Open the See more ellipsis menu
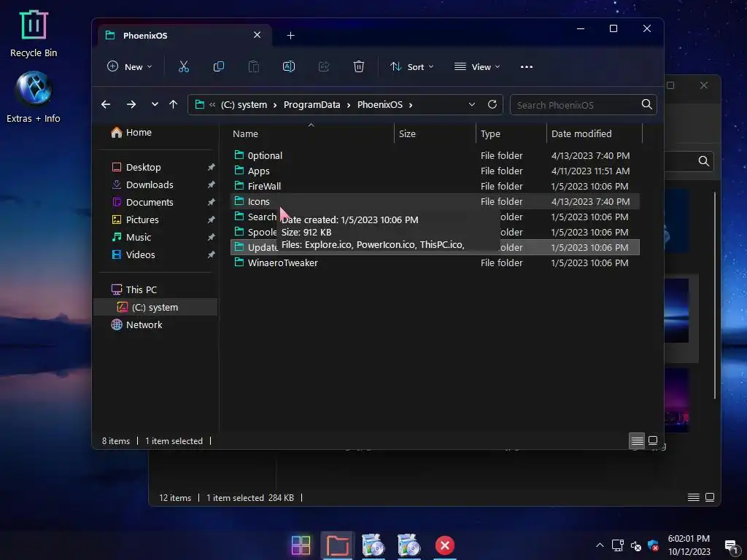Image resolution: width=747 pixels, height=560 pixels. pyautogui.click(x=527, y=66)
